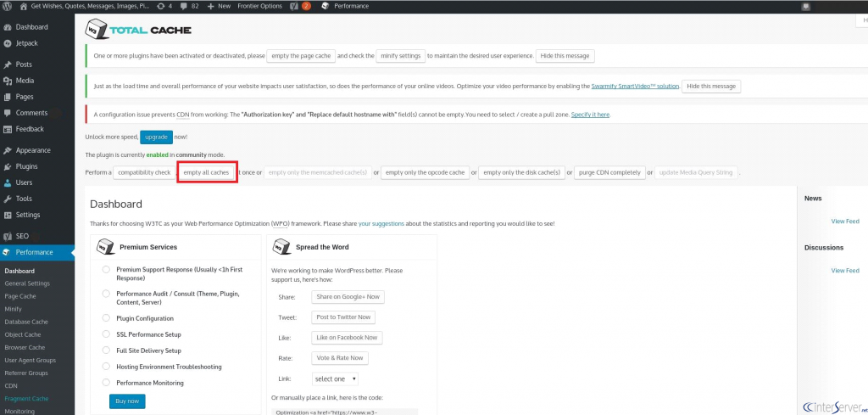Open CDN submenu item in sidebar
Screen dimensions: 868x415
click(x=11, y=385)
